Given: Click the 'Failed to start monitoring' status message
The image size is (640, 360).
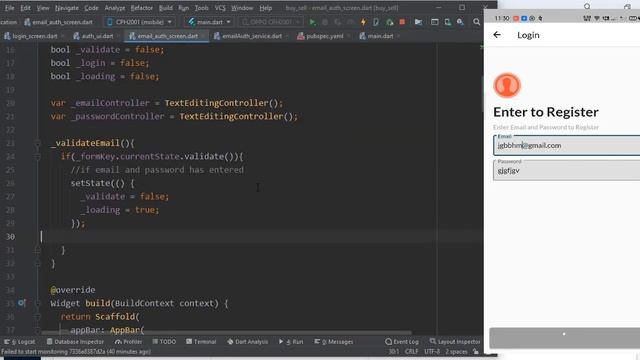Looking at the screenshot, I should [76, 351].
